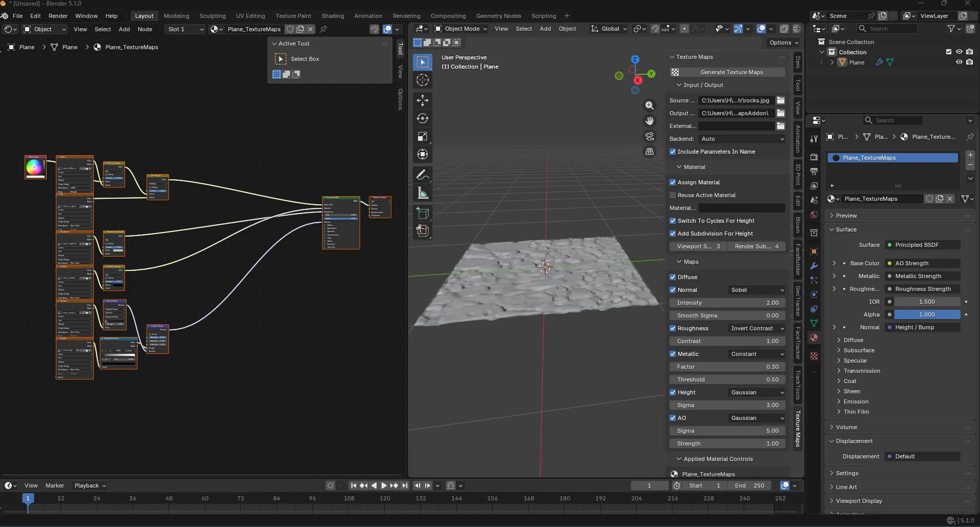
Task: Open Render properties tab icon
Action: tap(814, 157)
